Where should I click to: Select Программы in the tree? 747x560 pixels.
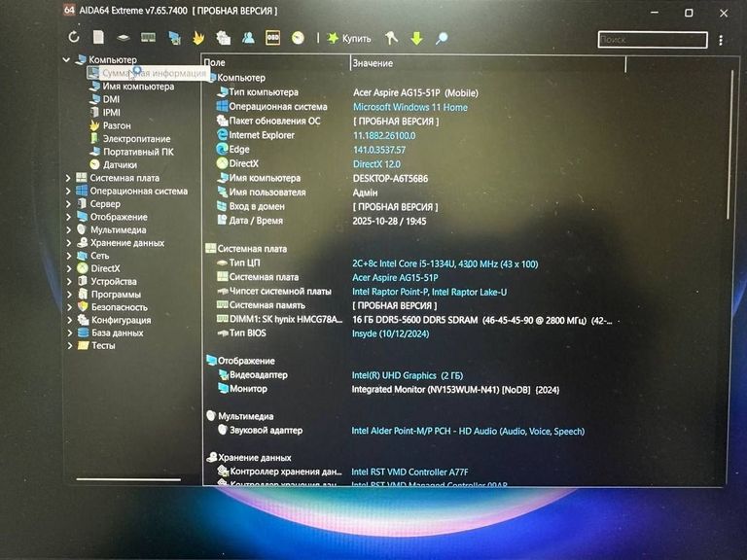click(110, 295)
